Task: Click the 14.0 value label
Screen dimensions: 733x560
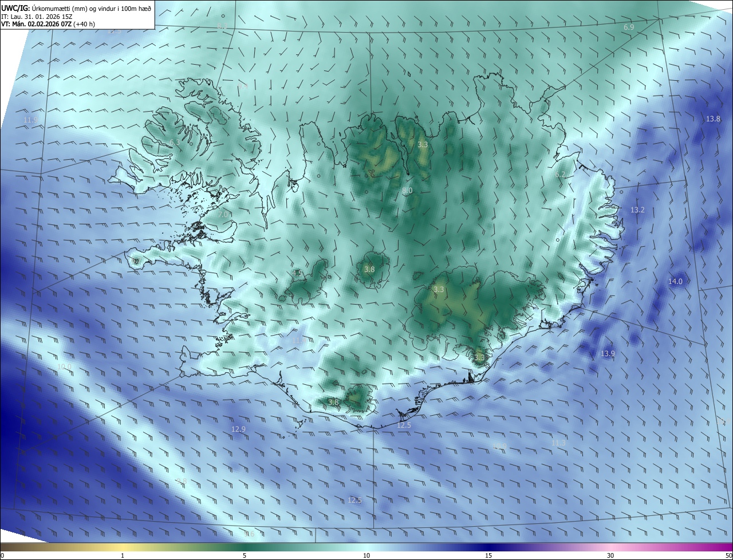Action: coord(676,281)
